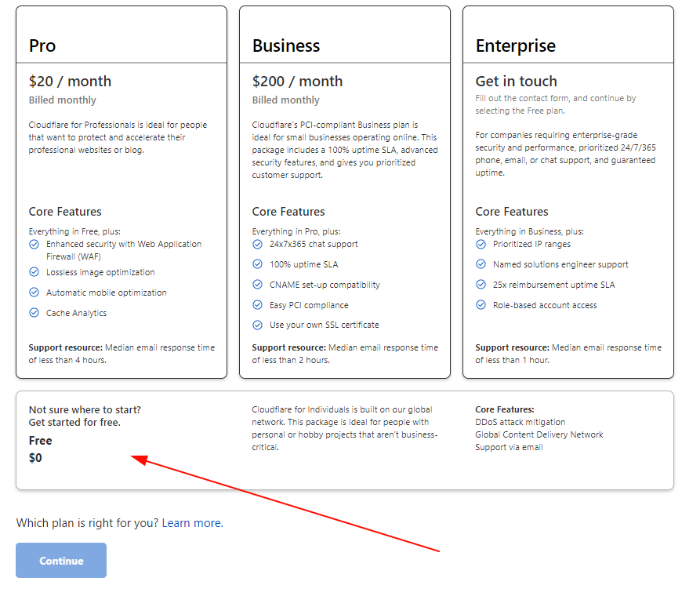Click checkmark icon next to Easy PCI compliance
The height and width of the screenshot is (607, 700).
point(257,305)
